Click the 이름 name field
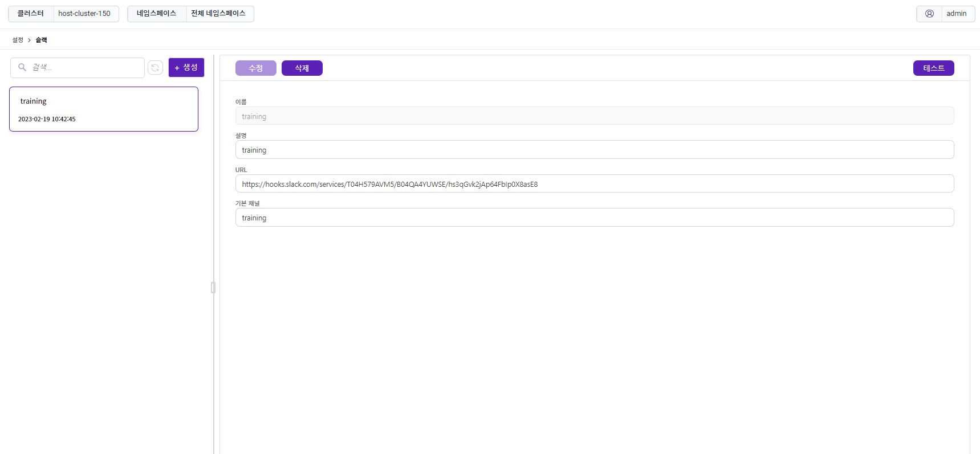The image size is (980, 454). [595, 116]
